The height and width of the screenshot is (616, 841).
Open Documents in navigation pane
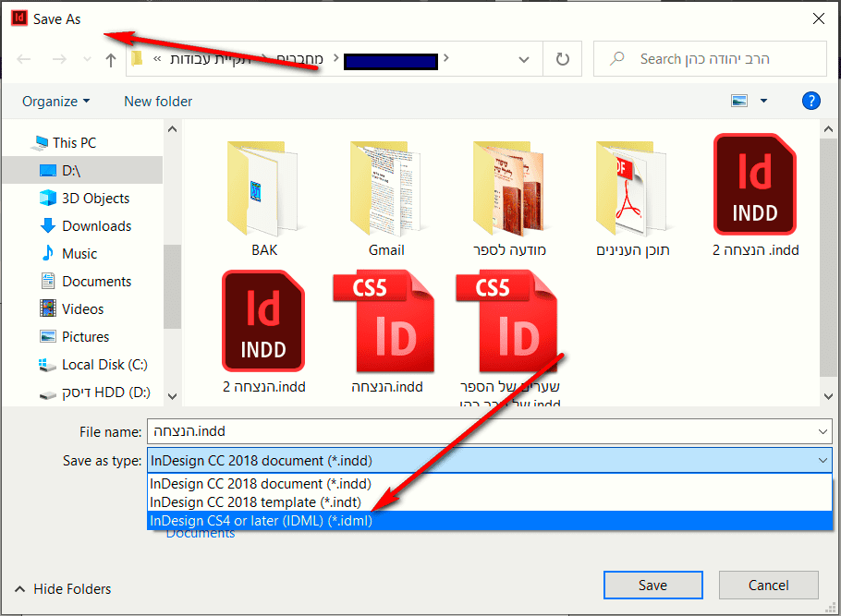click(x=86, y=282)
